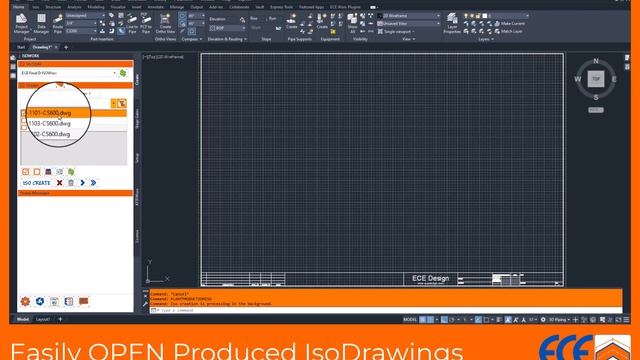Switch to the Start document tab
Image resolution: width=640 pixels, height=360 pixels.
21,47
